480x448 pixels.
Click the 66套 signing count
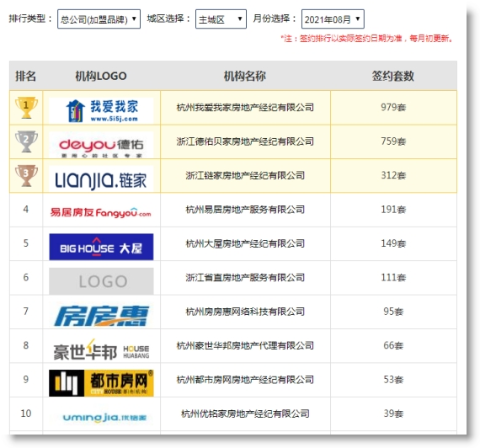click(x=393, y=345)
